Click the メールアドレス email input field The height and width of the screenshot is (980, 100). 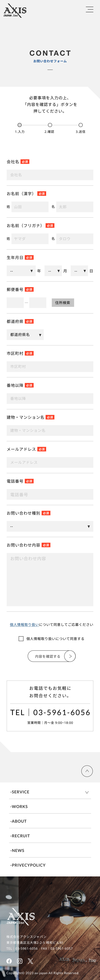pyautogui.click(x=50, y=463)
